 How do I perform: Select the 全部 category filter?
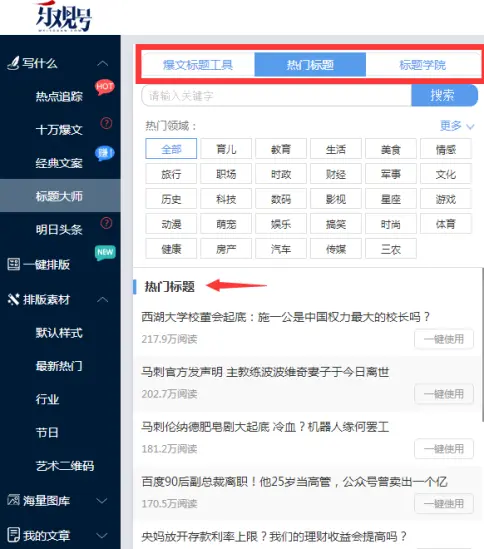pyautogui.click(x=171, y=149)
